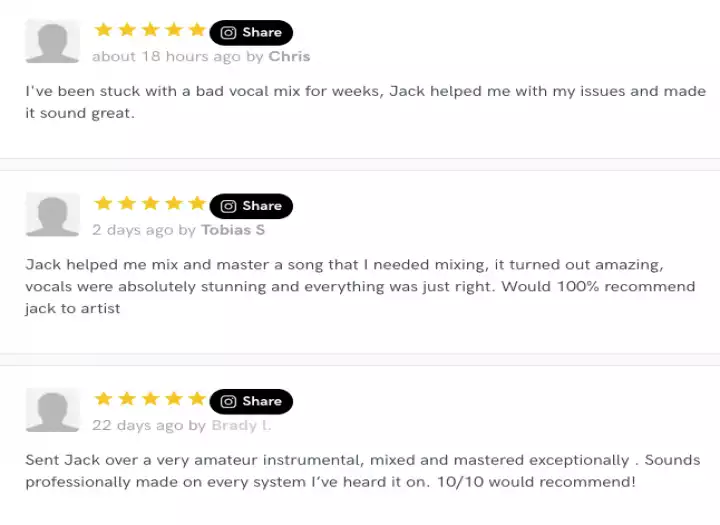Click the first star of Chris's rating
The width and height of the screenshot is (720, 525).
(103, 30)
